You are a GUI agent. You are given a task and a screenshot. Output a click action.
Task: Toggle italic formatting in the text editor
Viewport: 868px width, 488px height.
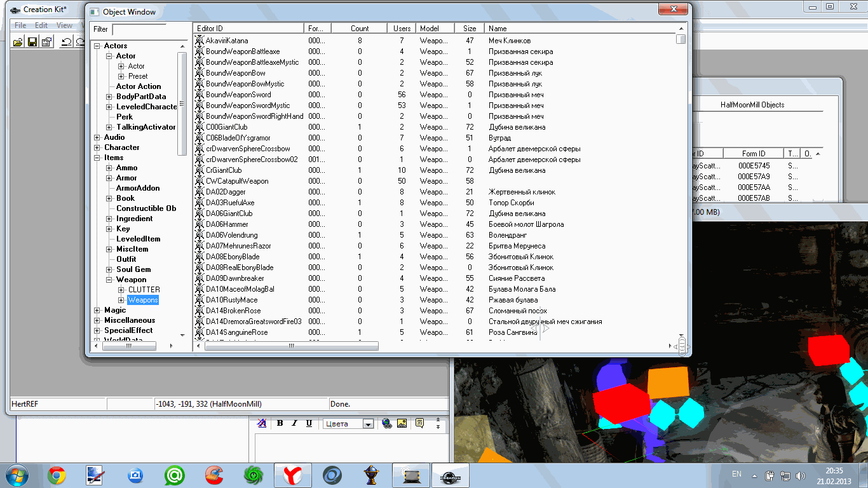pos(294,423)
